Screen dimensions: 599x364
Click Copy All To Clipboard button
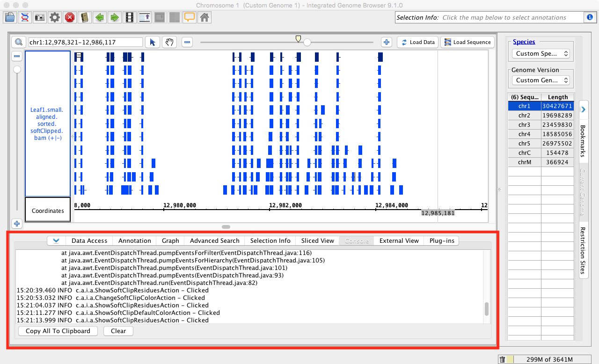click(58, 331)
